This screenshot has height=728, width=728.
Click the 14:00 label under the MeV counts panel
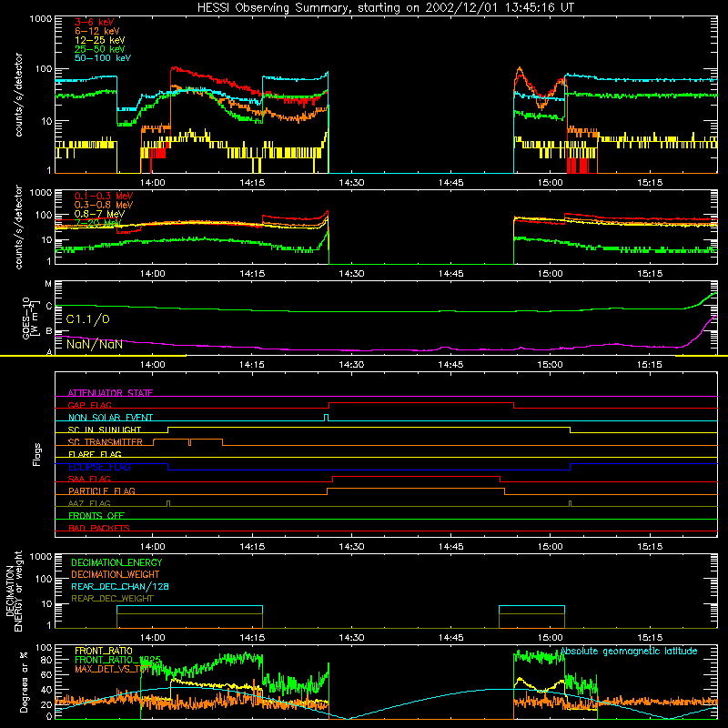click(x=152, y=274)
